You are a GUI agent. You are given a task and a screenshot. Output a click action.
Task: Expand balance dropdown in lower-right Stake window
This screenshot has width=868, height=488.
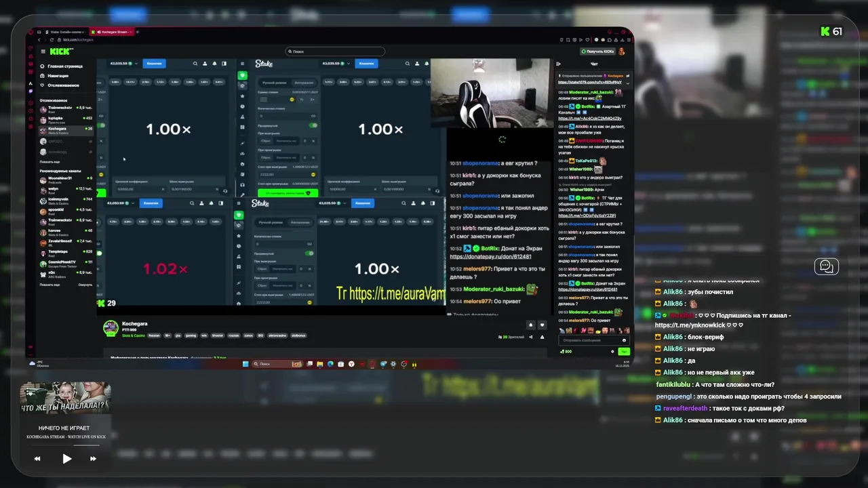pos(345,203)
